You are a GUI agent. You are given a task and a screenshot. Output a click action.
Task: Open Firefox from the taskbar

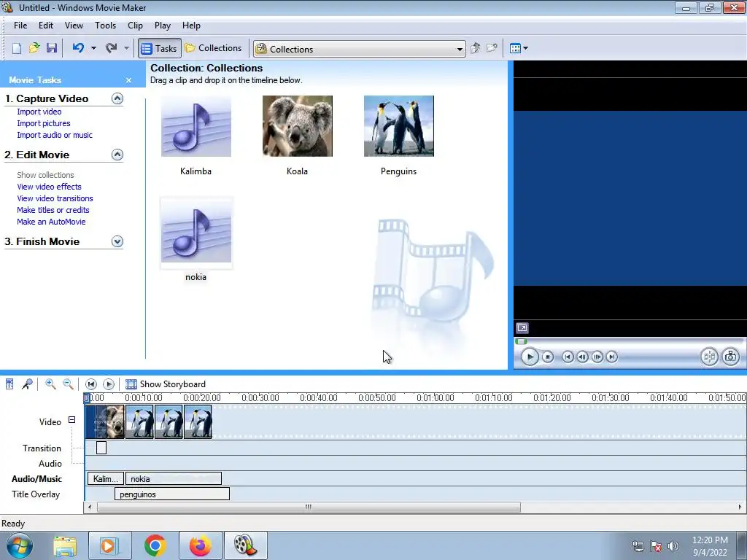click(200, 545)
